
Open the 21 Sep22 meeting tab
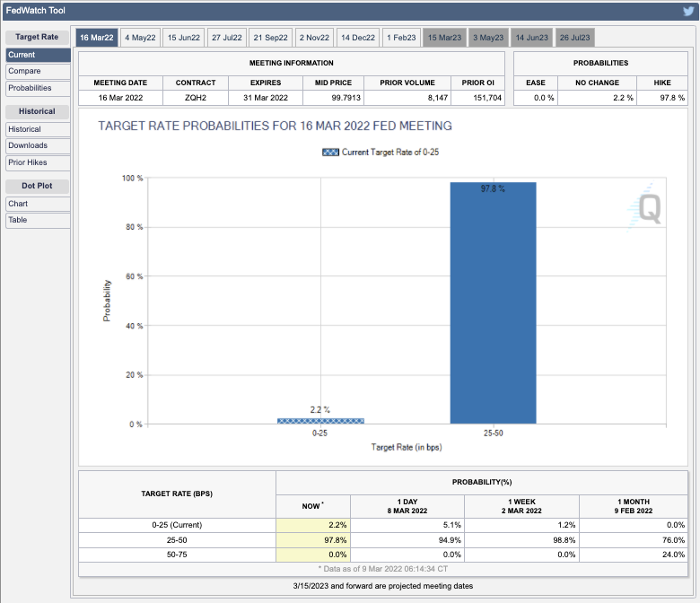point(270,38)
